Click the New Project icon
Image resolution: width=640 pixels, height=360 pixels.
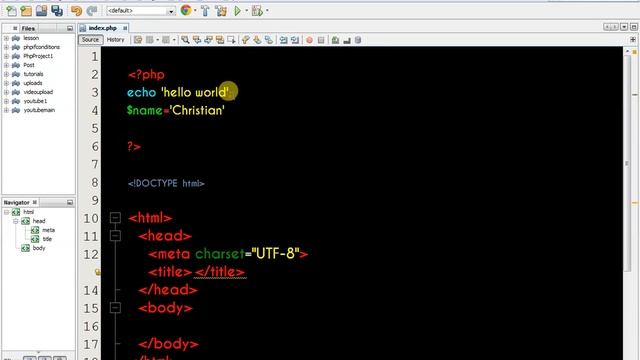26,11
